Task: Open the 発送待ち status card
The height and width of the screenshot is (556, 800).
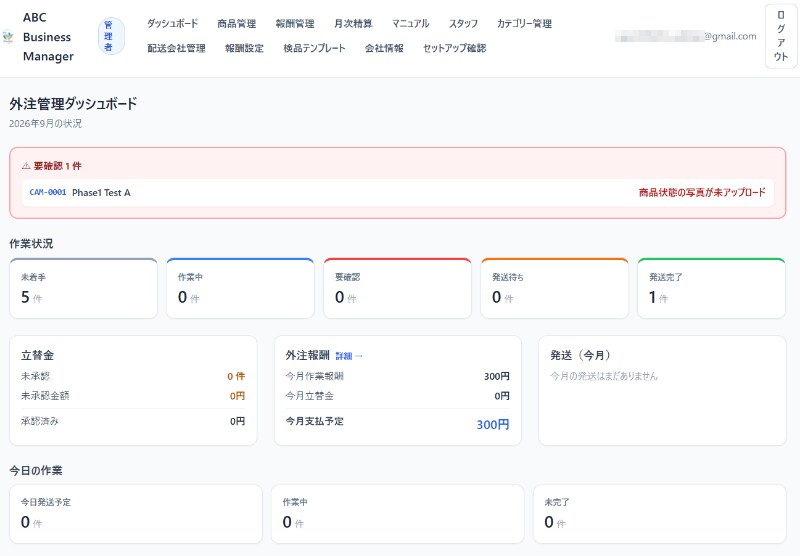Action: click(555, 288)
